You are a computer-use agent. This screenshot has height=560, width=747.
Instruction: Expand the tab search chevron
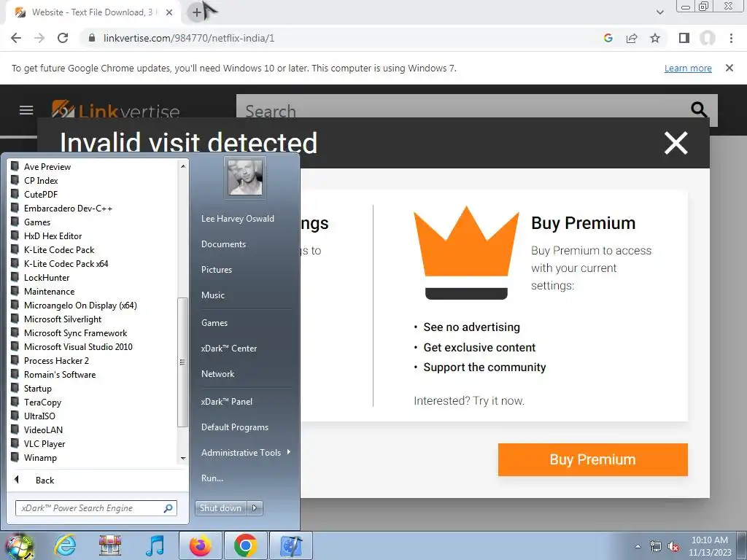659,12
